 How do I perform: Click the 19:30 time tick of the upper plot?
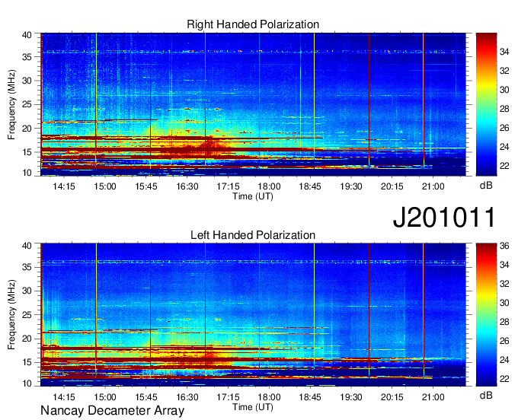pos(351,186)
